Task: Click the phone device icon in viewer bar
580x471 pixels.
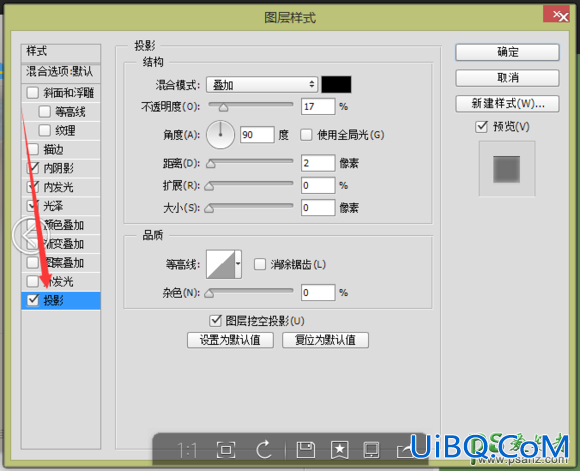Action: [371, 450]
